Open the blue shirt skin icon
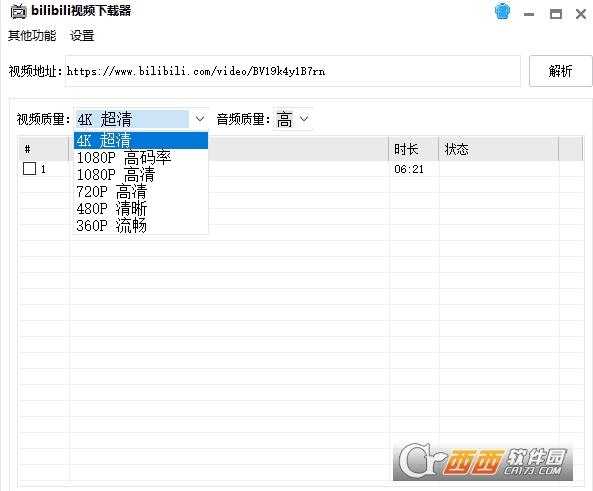The height and width of the screenshot is (491, 593). pos(502,11)
